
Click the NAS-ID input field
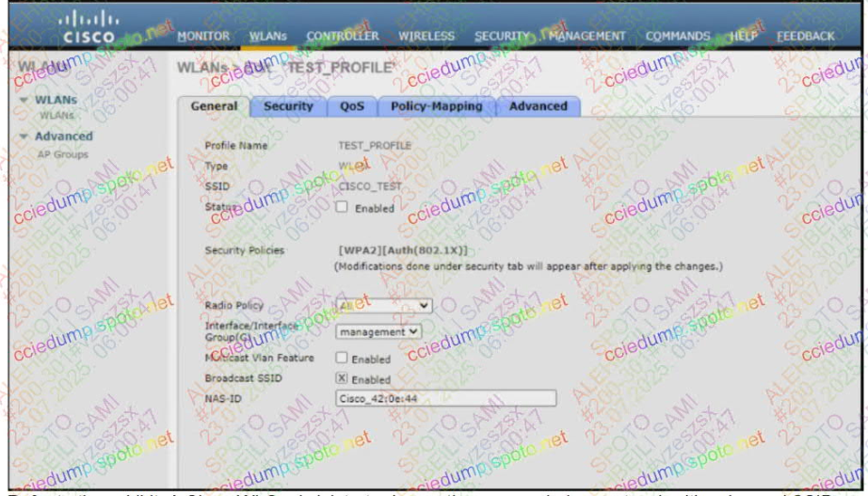point(445,398)
